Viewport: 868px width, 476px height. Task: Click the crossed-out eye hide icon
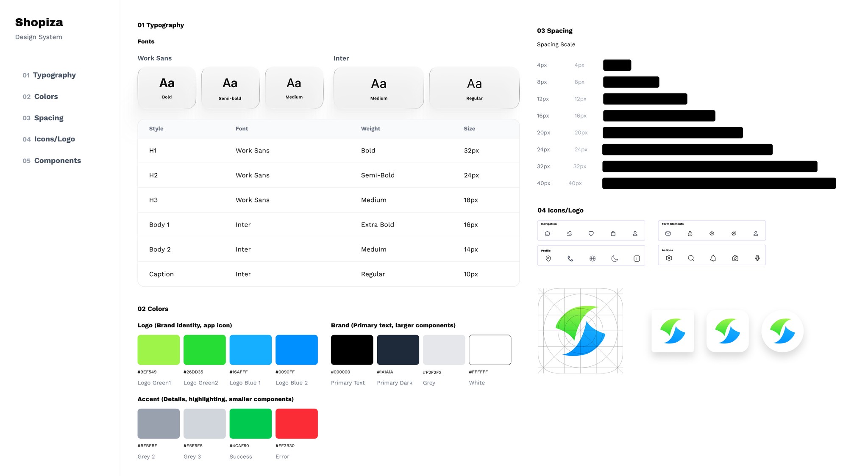734,233
